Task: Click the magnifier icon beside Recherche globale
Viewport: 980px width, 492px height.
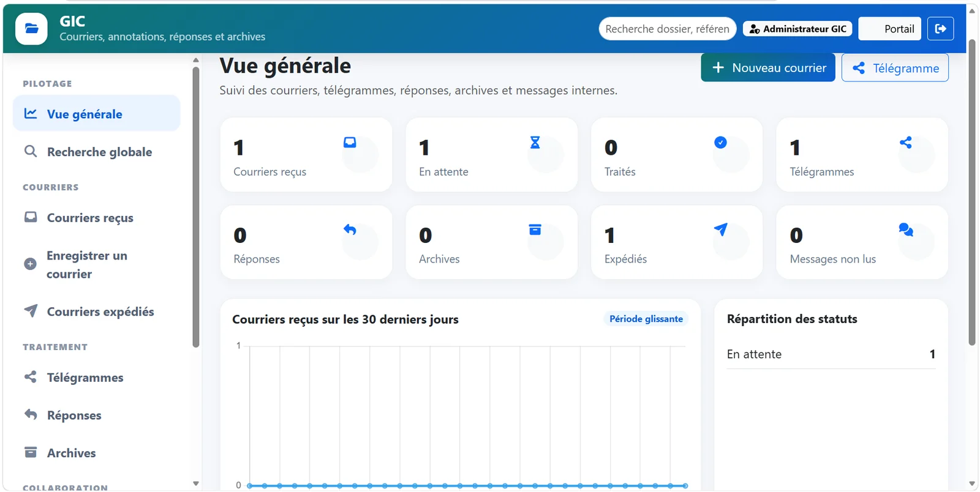Action: (31, 151)
